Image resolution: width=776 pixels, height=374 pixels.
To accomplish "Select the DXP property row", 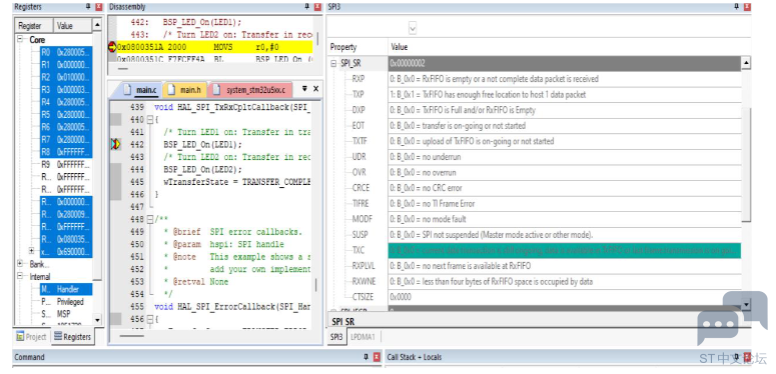I will 534,110.
